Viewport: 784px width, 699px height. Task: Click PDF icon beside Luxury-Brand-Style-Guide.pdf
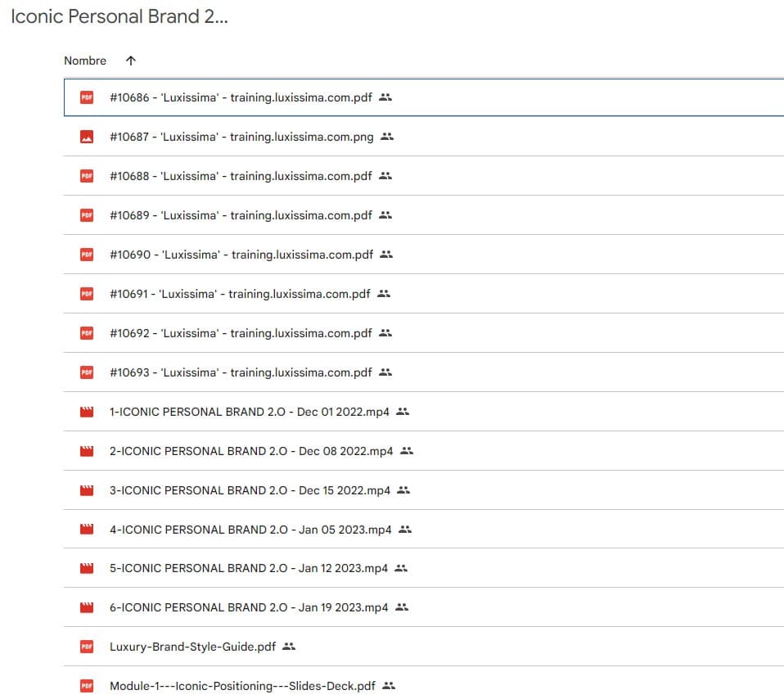click(x=87, y=647)
